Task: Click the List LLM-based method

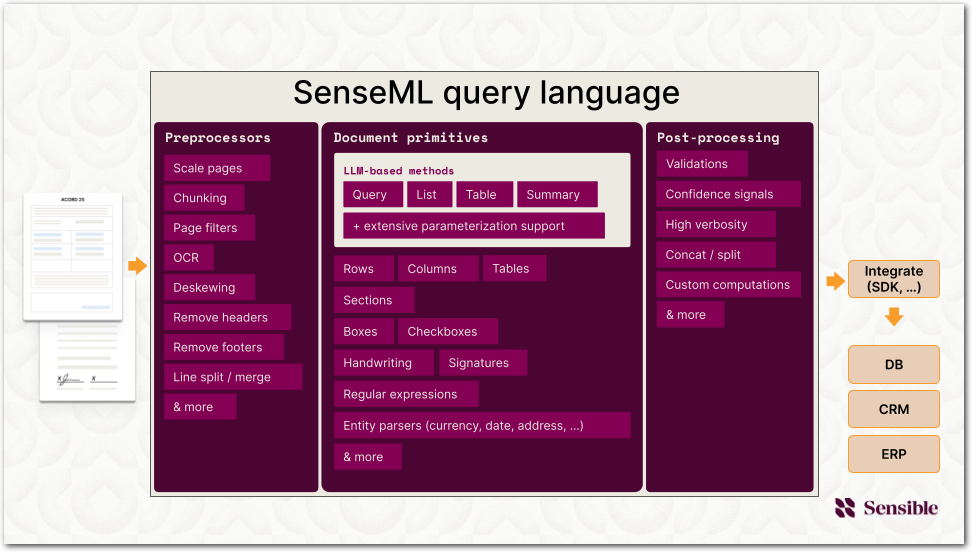Action: coord(429,194)
